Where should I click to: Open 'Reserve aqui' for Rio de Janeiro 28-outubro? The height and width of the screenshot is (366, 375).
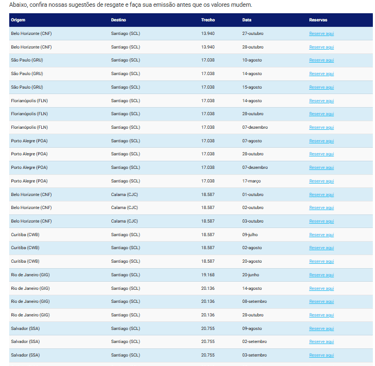(321, 315)
